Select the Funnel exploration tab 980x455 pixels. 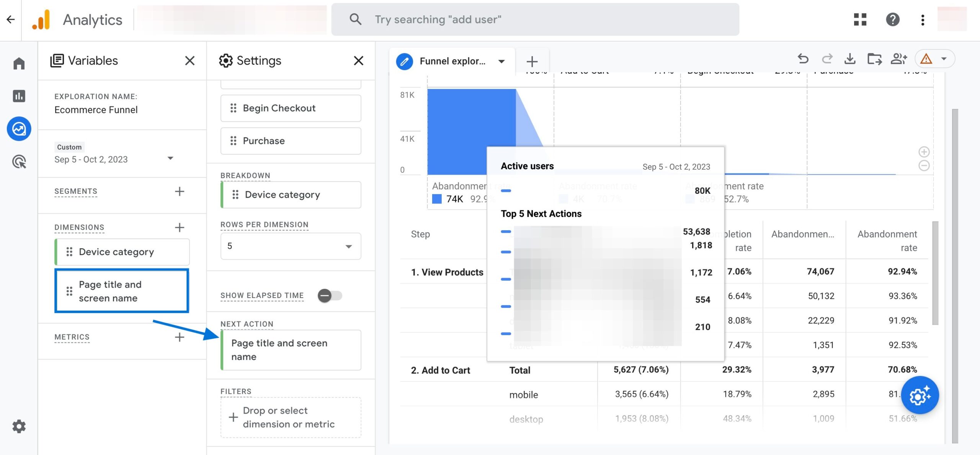point(452,61)
